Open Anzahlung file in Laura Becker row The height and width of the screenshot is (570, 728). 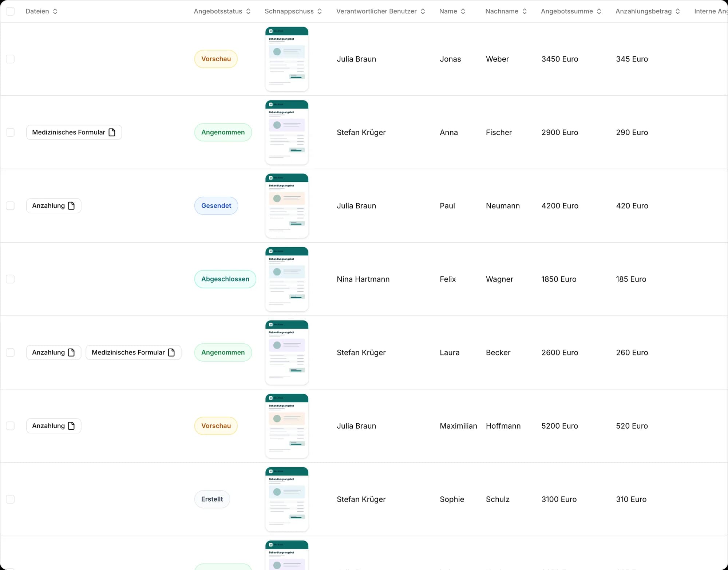tap(54, 353)
